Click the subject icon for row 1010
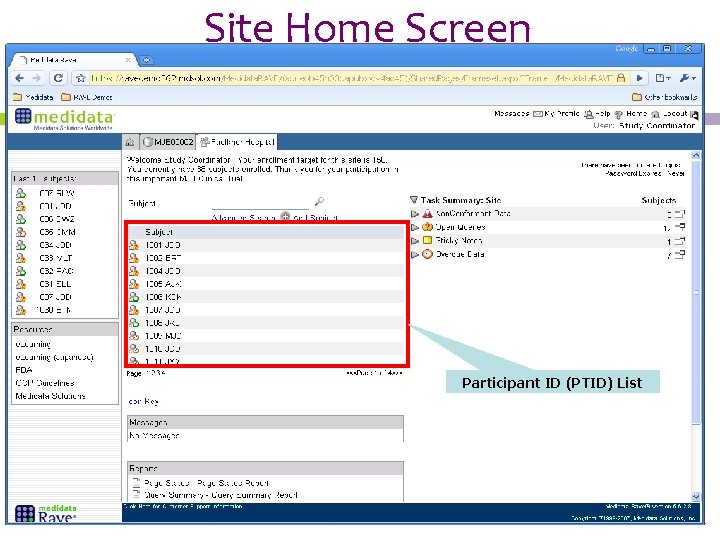720x540 pixels. point(134,349)
